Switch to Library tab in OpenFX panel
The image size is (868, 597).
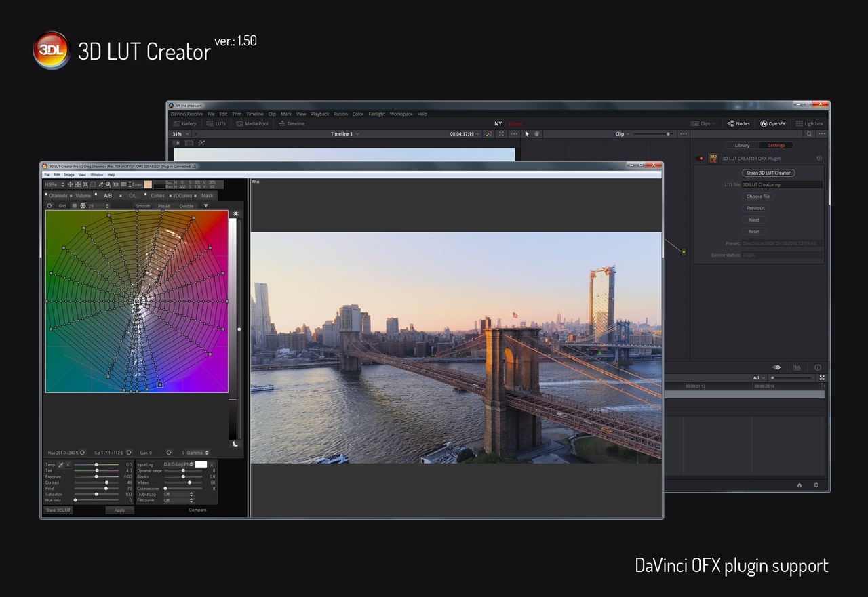tap(742, 145)
